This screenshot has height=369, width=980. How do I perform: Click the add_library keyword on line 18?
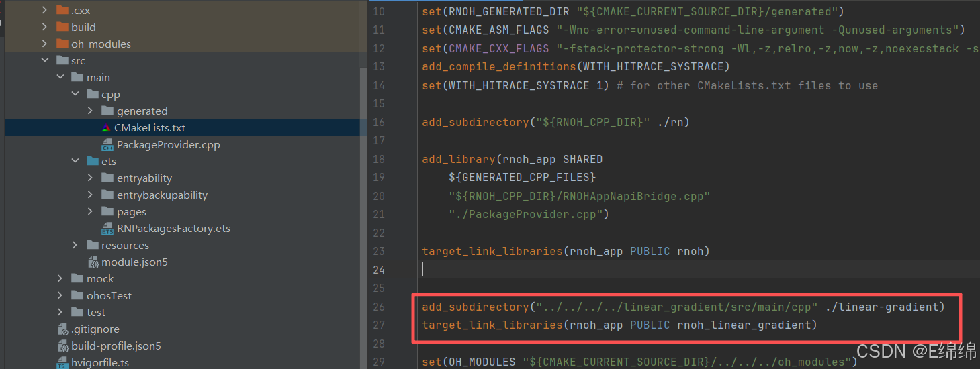point(458,159)
